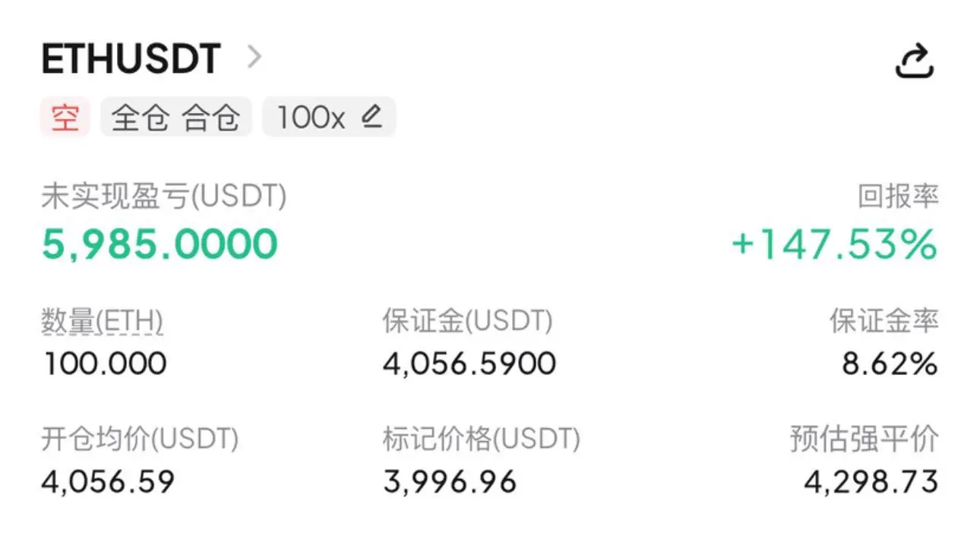Tap the 标记价格 mark price 3,996.96

450,481
